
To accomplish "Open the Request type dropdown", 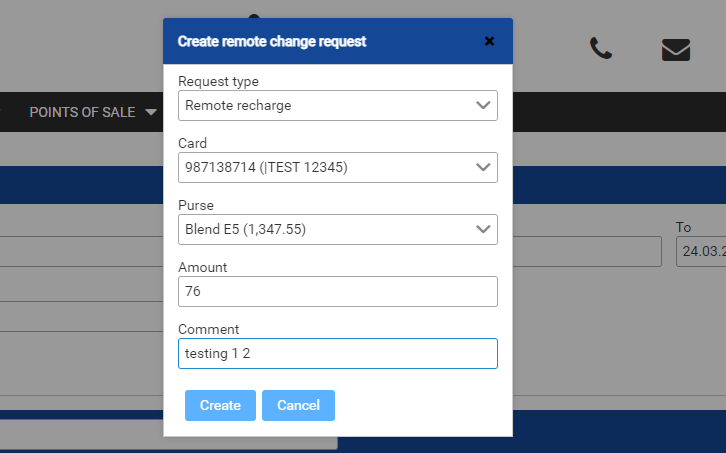I will click(x=338, y=105).
